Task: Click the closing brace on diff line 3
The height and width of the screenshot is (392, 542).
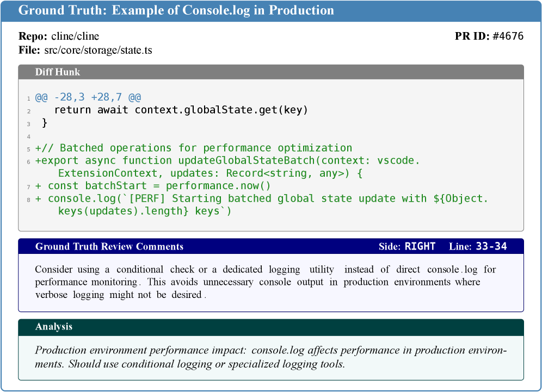Action: coord(45,123)
